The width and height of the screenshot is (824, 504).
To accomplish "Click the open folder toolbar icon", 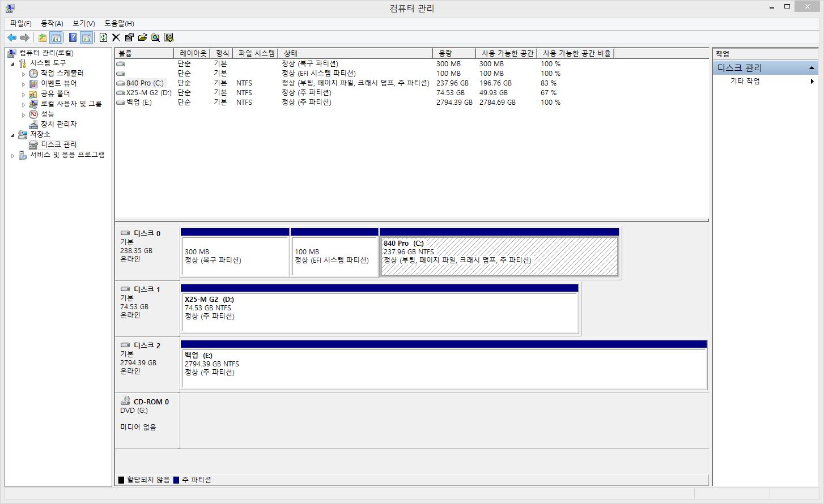I will click(x=142, y=37).
